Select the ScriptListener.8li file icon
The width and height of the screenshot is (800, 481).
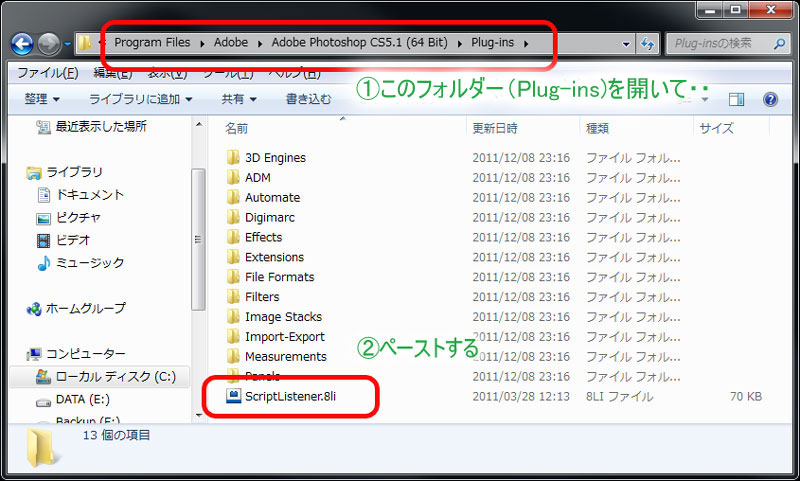point(234,396)
